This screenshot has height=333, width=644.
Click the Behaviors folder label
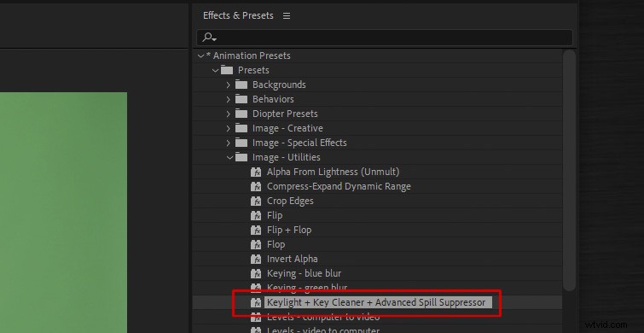273,99
